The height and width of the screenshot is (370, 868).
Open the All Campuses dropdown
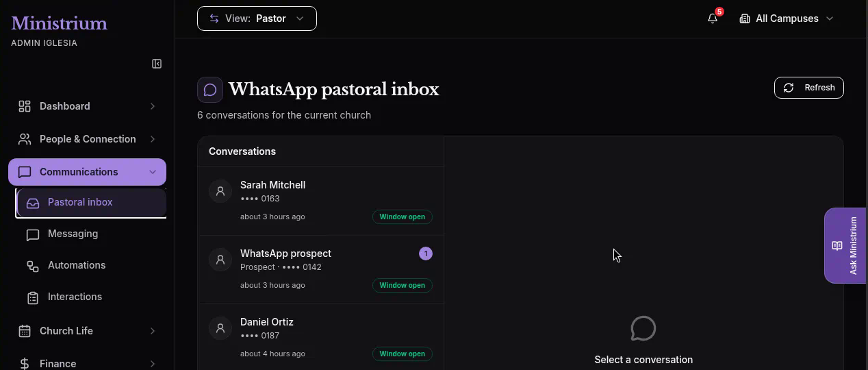pyautogui.click(x=787, y=18)
